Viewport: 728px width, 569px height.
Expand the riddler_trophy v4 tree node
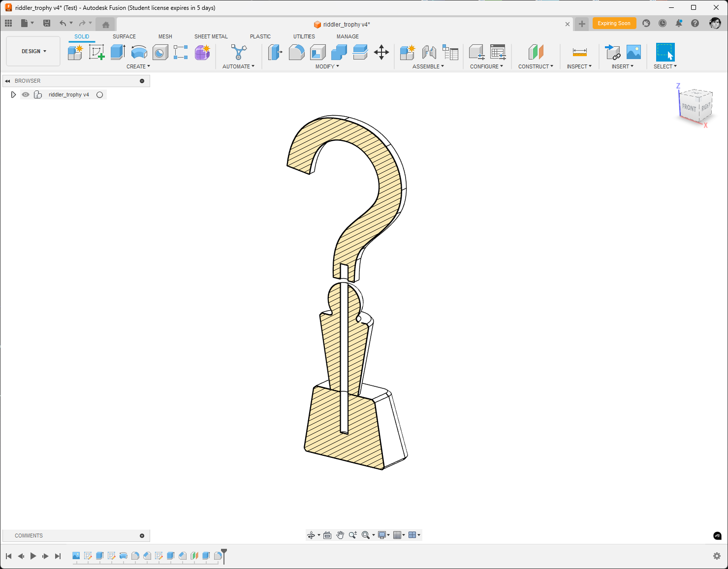pyautogui.click(x=13, y=95)
